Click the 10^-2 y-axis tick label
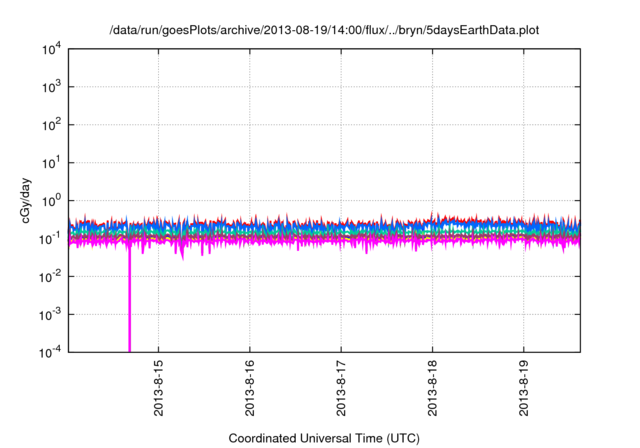 coord(50,277)
